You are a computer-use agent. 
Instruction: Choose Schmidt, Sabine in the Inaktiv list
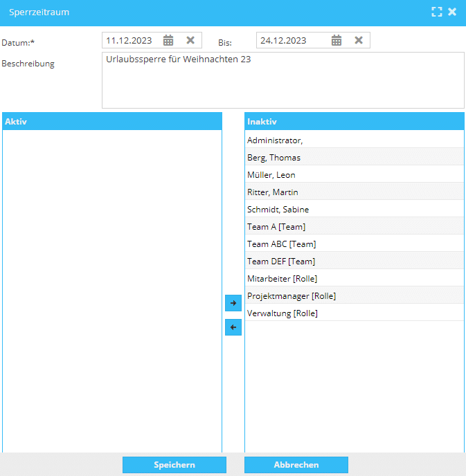tap(278, 210)
